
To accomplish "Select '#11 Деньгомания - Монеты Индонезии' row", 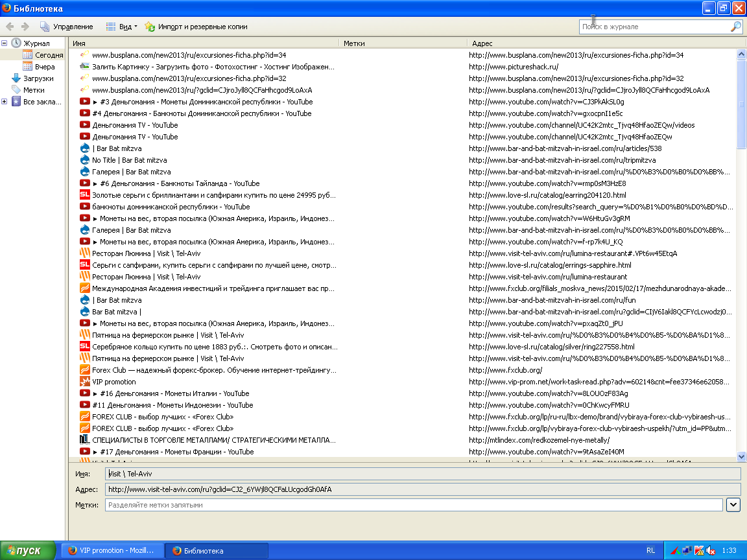I will [402, 405].
